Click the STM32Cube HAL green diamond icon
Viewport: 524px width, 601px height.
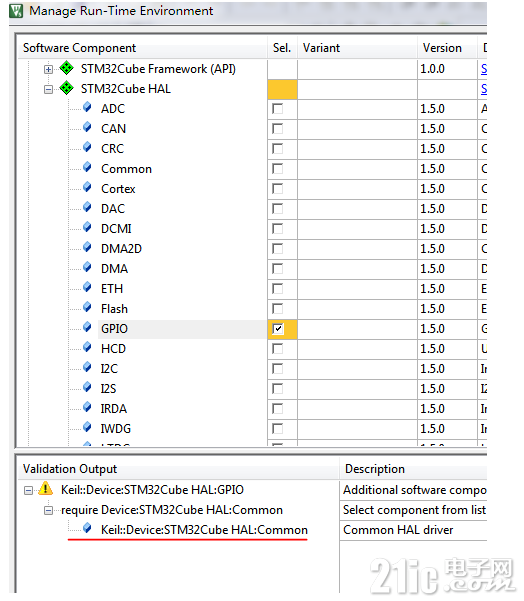tap(67, 88)
